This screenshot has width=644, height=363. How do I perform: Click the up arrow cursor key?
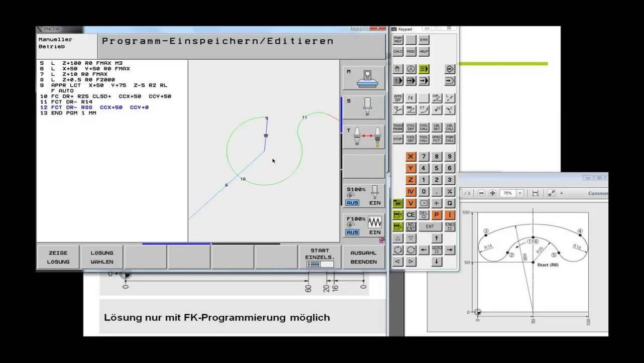point(437,238)
